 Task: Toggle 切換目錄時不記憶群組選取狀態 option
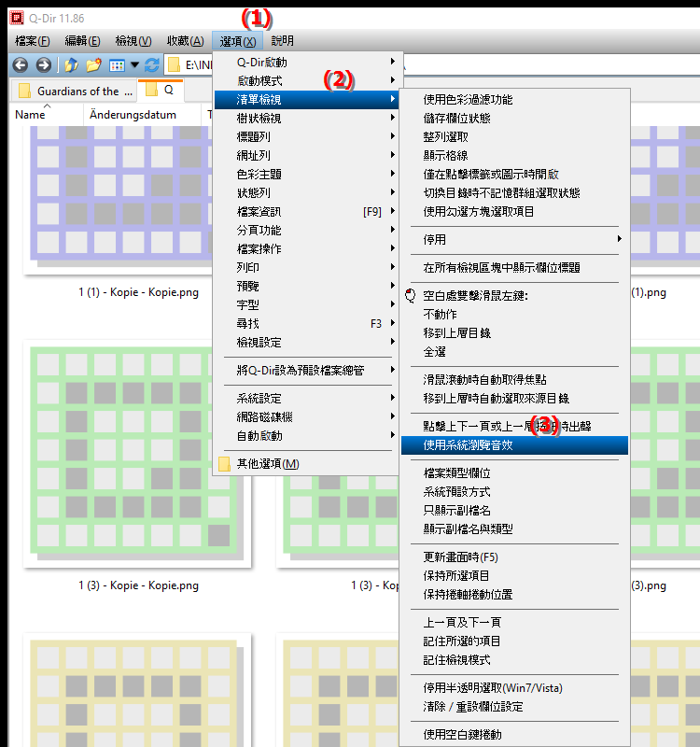click(515, 192)
